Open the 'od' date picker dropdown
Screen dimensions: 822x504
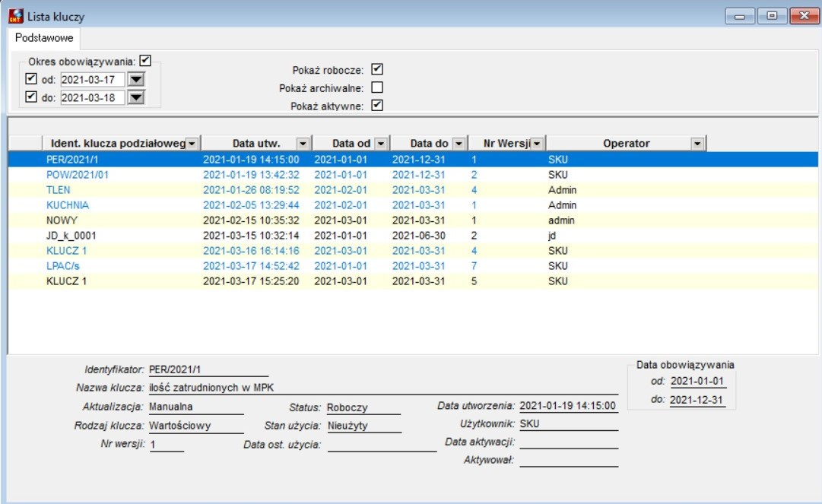coord(136,80)
